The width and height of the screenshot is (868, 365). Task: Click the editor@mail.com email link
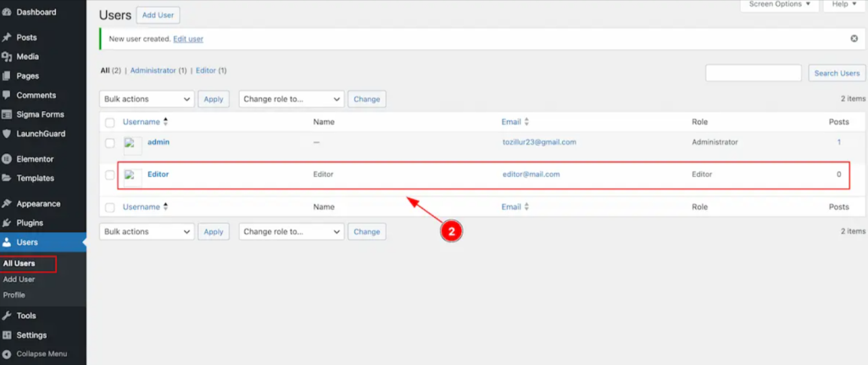pyautogui.click(x=531, y=174)
